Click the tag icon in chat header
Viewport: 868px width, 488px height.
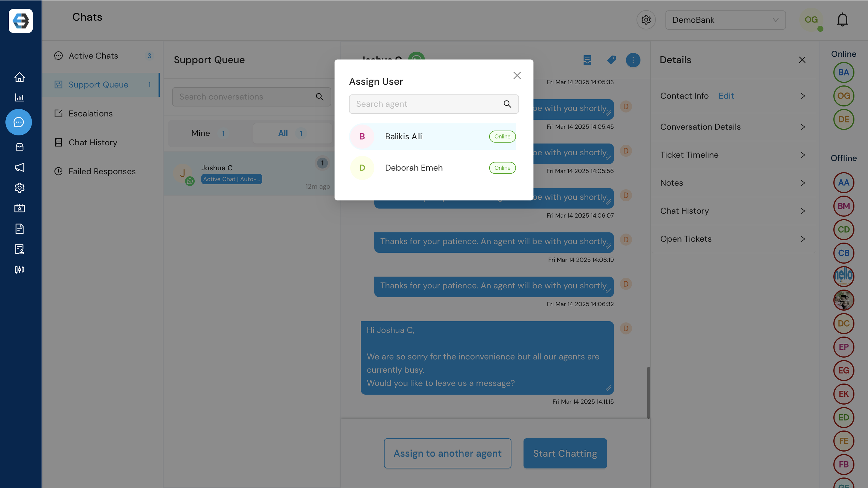611,60
